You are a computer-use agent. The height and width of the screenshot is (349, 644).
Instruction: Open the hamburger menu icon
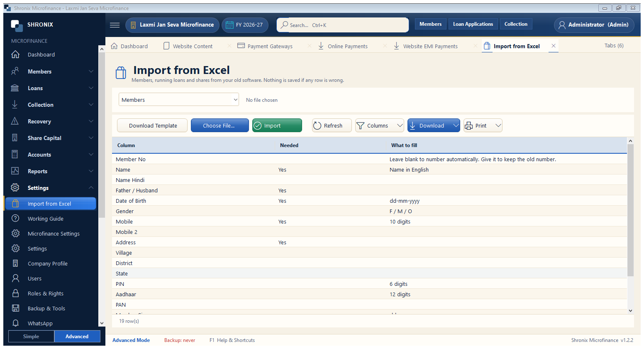click(115, 25)
